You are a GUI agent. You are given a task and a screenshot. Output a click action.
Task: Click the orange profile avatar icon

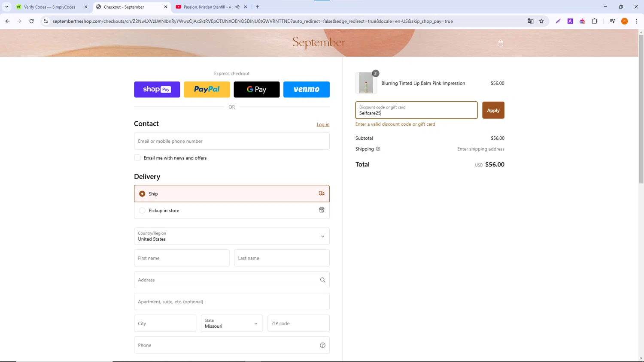point(625,21)
